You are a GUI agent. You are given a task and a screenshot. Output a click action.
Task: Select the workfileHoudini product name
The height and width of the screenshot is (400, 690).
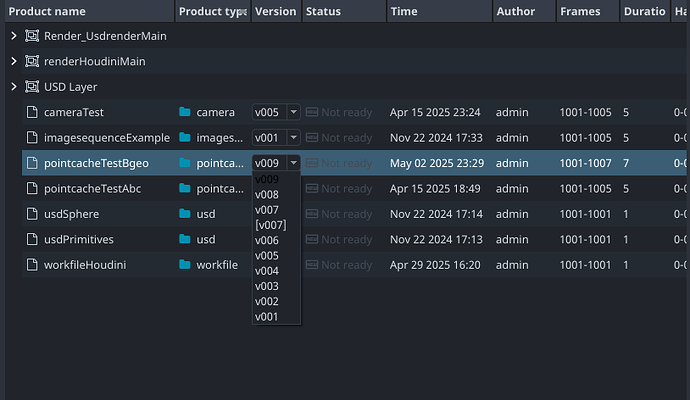(85, 265)
